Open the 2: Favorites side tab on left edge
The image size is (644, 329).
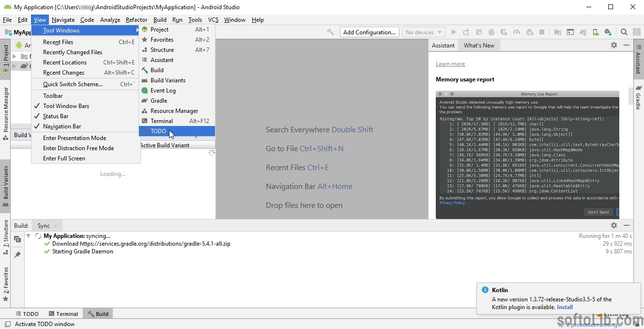pyautogui.click(x=5, y=284)
